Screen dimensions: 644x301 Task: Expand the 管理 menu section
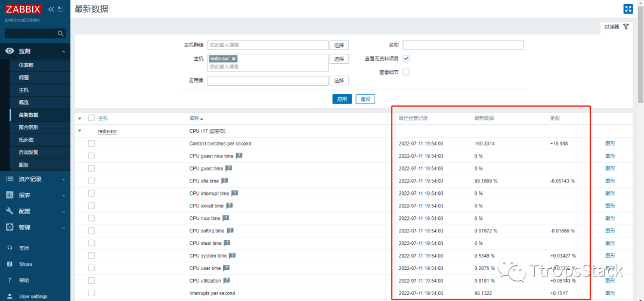click(x=63, y=228)
